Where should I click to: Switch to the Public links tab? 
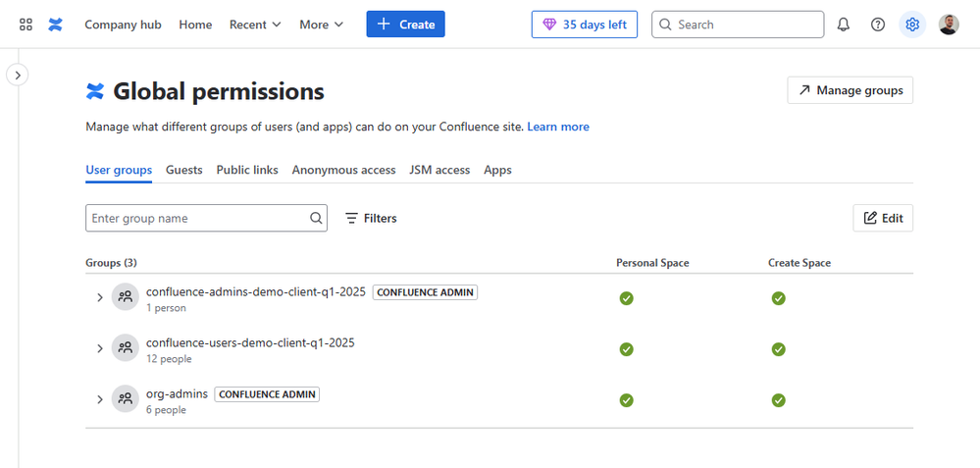pyautogui.click(x=247, y=170)
